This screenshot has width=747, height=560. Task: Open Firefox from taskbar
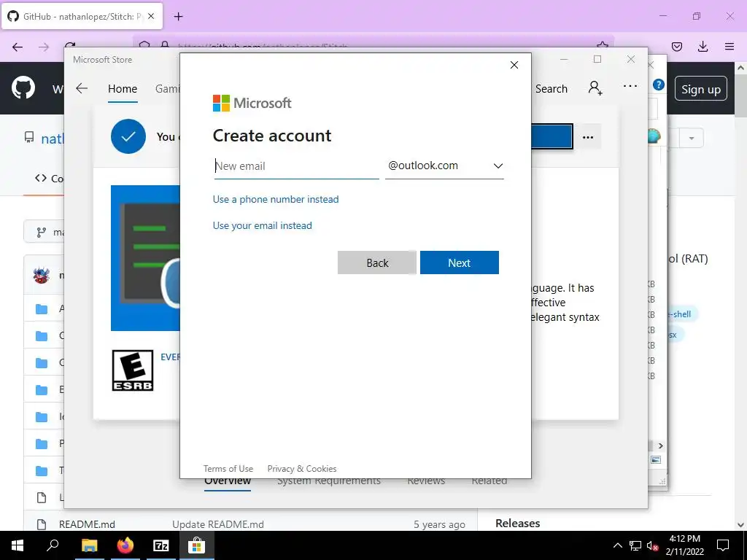[125, 545]
